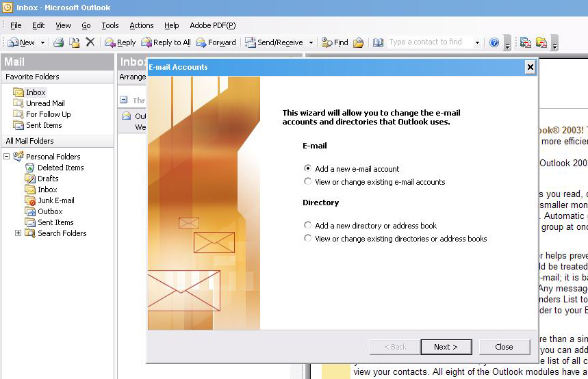Image resolution: width=588 pixels, height=379 pixels.
Task: Click the message envelope icon in Inbox list
Action: [x=127, y=116]
